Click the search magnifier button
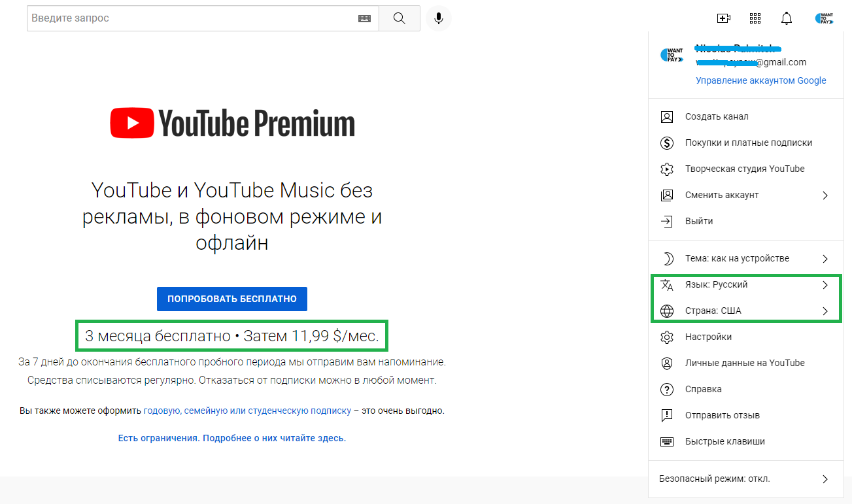 tap(400, 18)
